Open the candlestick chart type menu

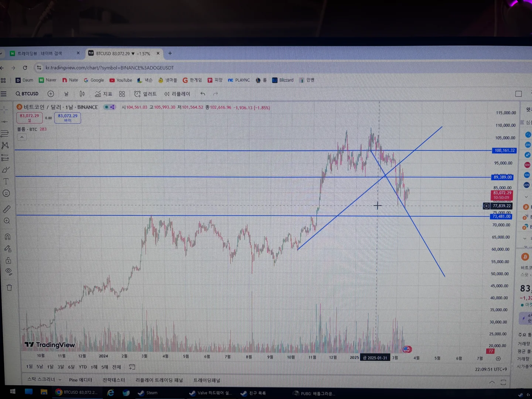[x=82, y=94]
